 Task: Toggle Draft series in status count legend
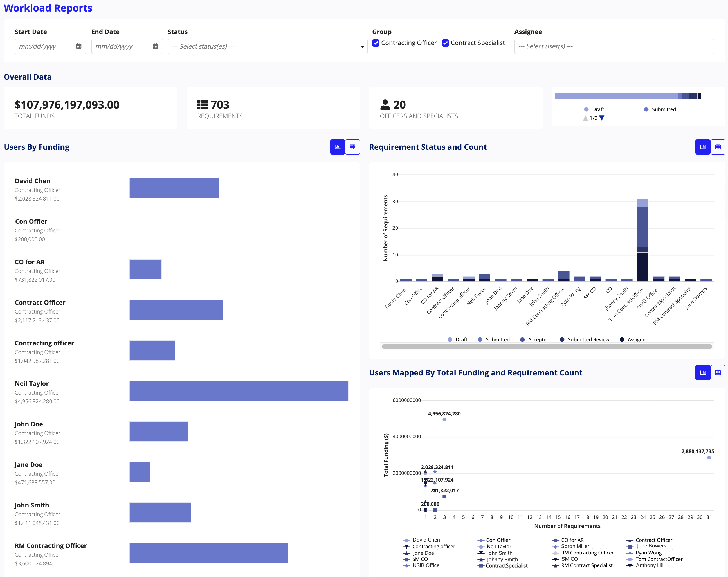[x=457, y=339]
